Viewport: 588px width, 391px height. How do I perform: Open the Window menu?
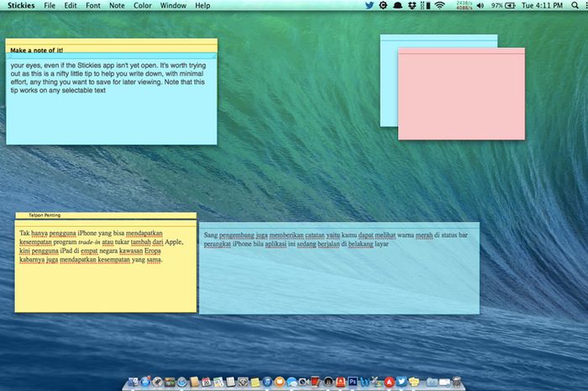173,5
